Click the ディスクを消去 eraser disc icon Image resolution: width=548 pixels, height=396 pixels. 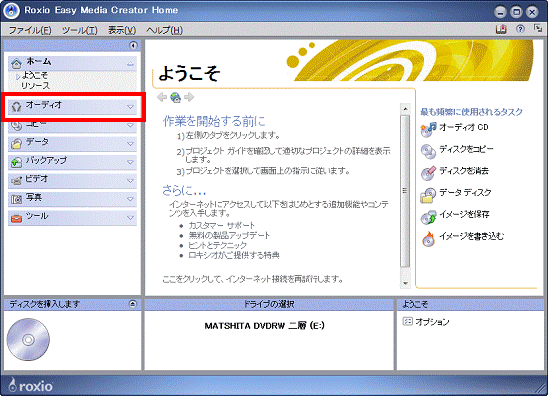tap(428, 173)
